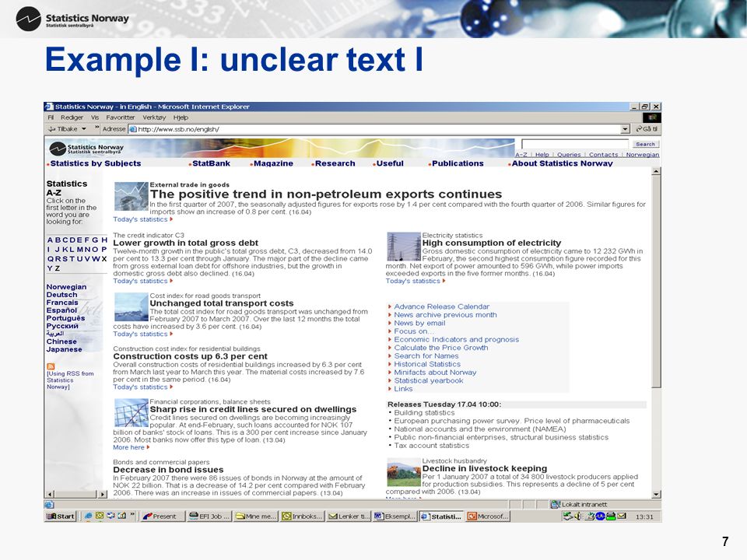Open the Queries link
Viewport: 747px width, 560px height.
click(x=569, y=154)
